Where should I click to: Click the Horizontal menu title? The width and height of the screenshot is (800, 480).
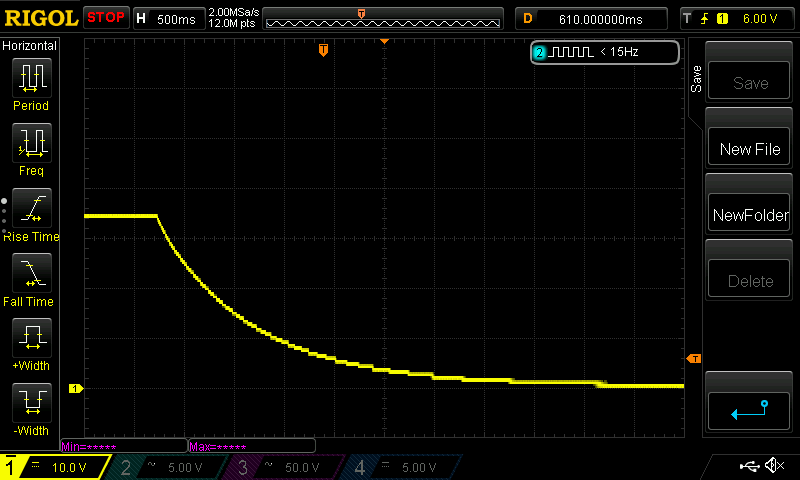click(29, 46)
